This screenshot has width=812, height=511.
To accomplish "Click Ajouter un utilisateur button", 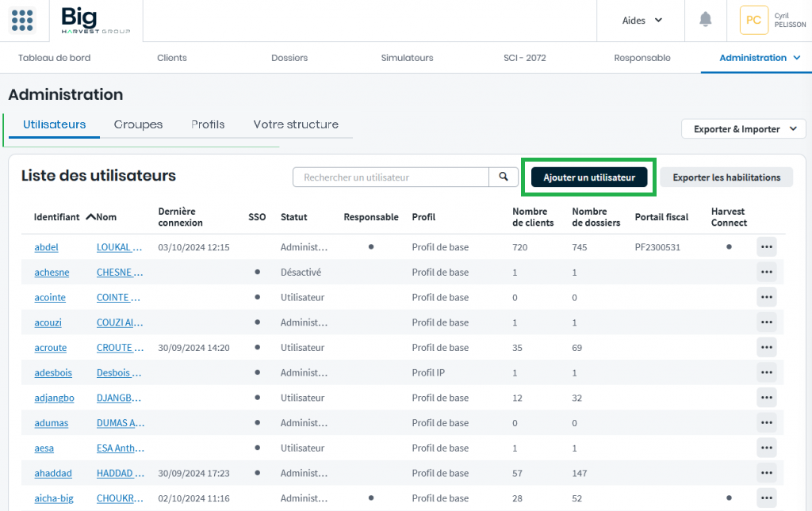I will (588, 177).
